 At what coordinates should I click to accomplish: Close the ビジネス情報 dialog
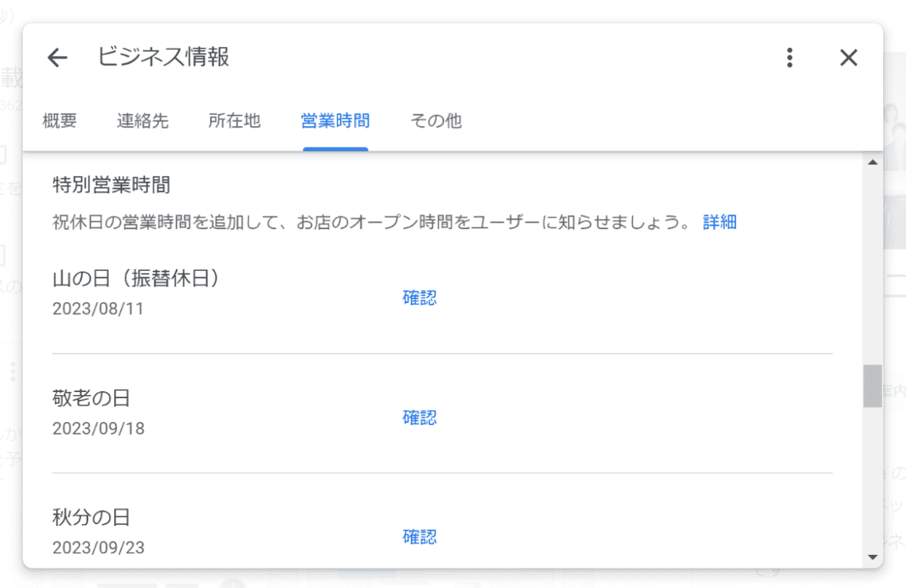click(x=849, y=57)
